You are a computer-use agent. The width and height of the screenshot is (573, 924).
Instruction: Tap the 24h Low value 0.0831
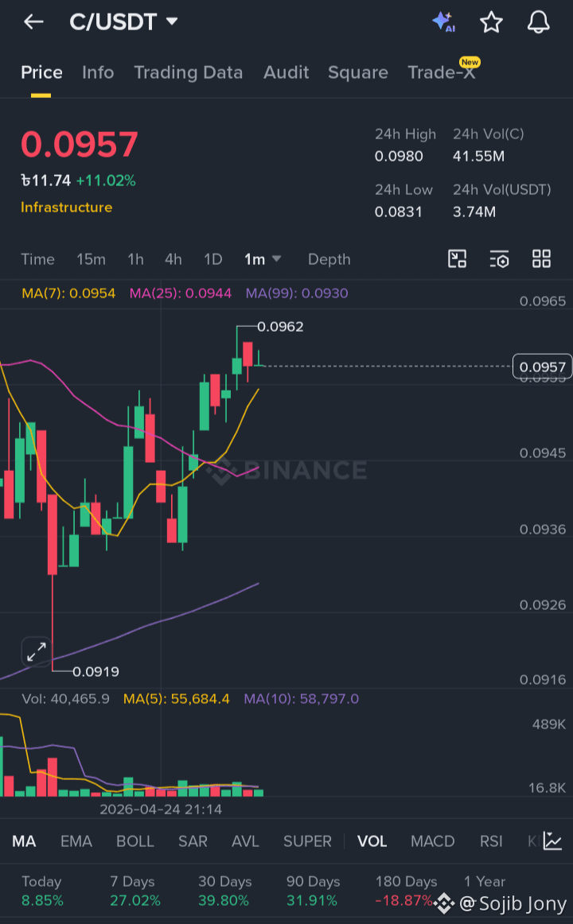pos(399,212)
